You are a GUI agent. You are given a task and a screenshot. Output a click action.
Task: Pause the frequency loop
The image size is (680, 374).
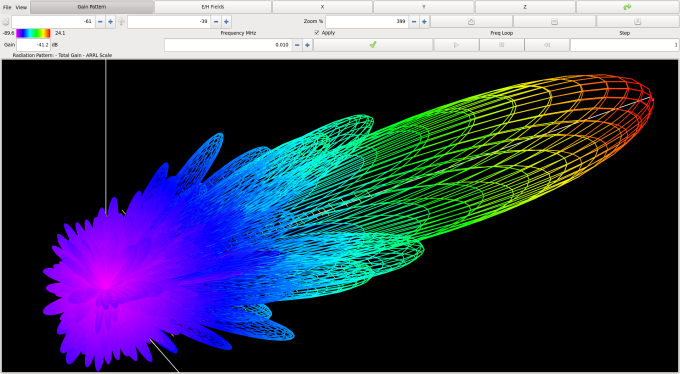[x=502, y=45]
